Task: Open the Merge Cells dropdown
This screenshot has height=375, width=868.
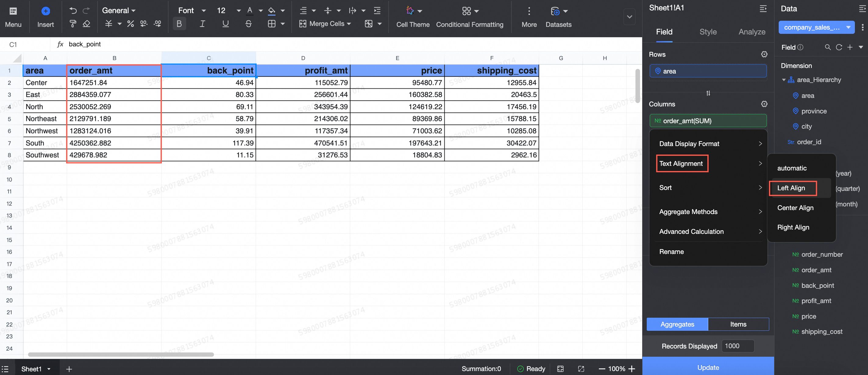Action: [x=325, y=24]
